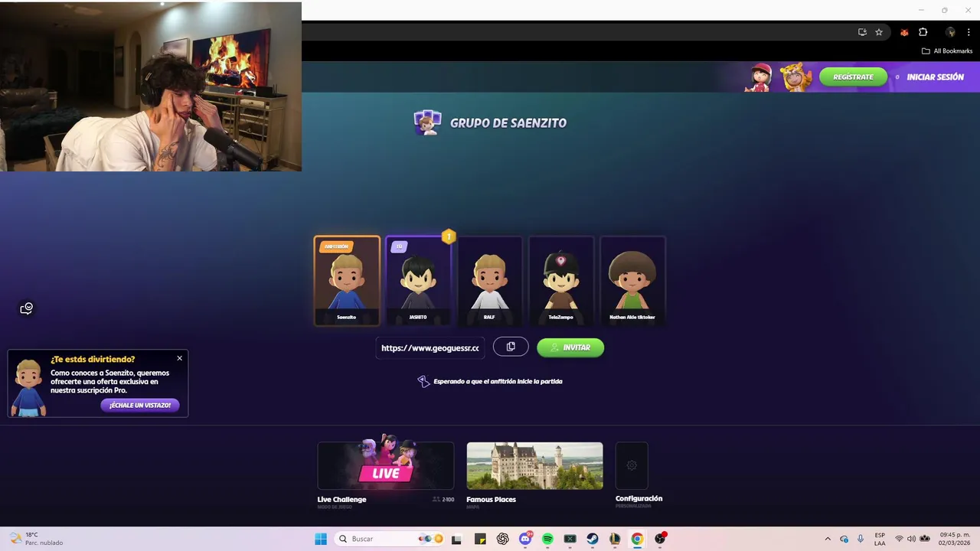Bookmark this page with the star icon
This screenshot has width=980, height=551.
(x=879, y=32)
